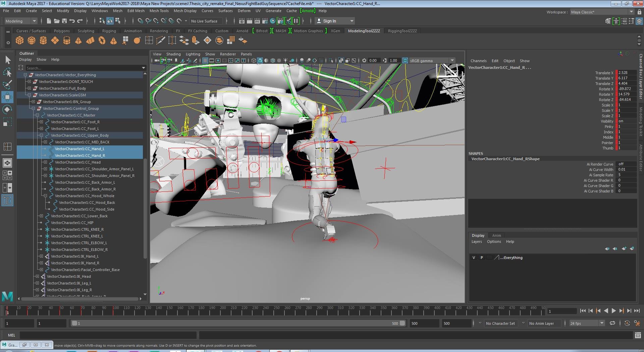
Task: Click the Sign In button
Action: 329,21
